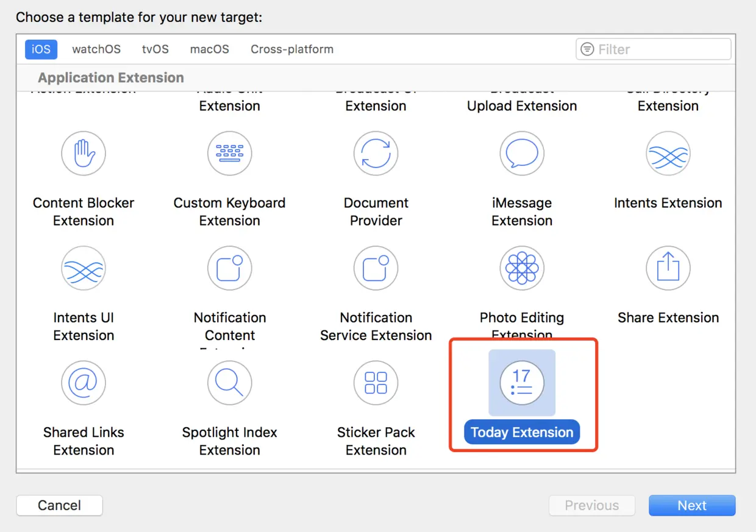Viewport: 756px width, 532px height.
Task: Switch to the Cross-platform tab
Action: tap(292, 49)
